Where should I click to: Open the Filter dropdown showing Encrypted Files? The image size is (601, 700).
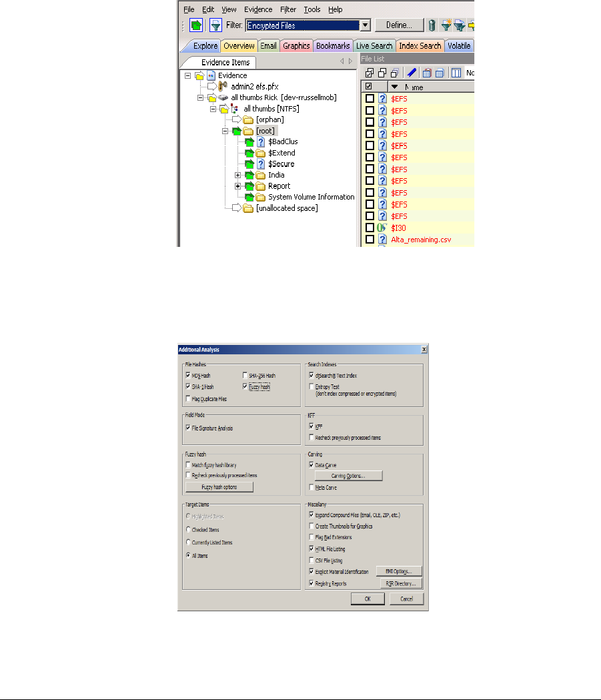[366, 25]
